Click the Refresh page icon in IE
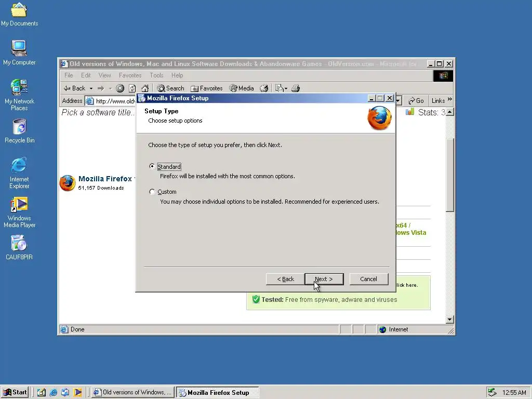The height and width of the screenshot is (399, 532). (x=132, y=88)
